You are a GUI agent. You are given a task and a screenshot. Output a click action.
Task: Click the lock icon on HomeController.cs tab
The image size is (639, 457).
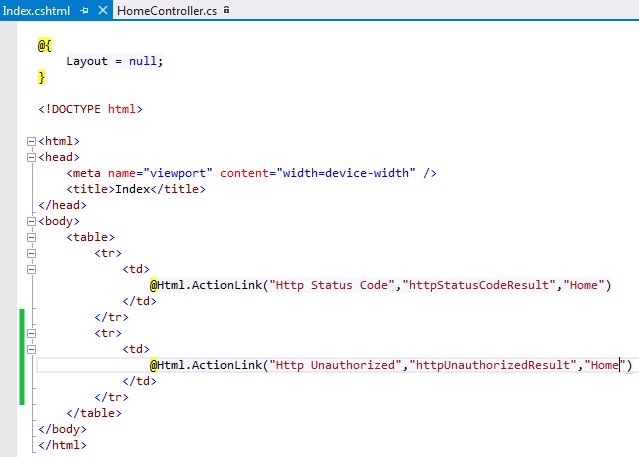(227, 10)
